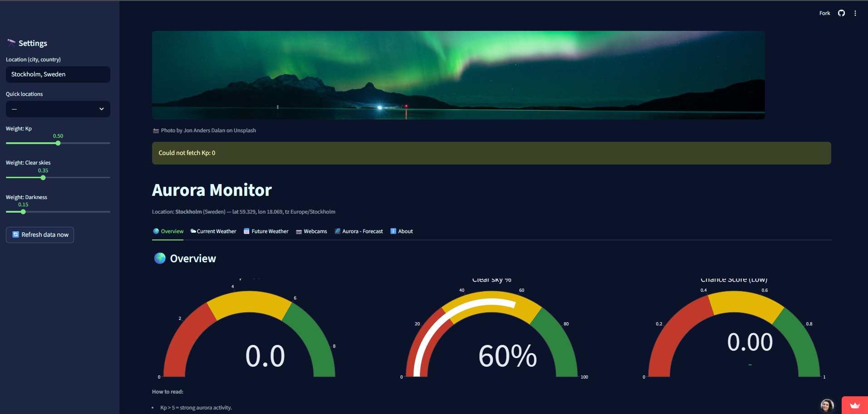Switch to the Current Weather tab
Viewport: 868px width, 414px height.
(x=213, y=231)
